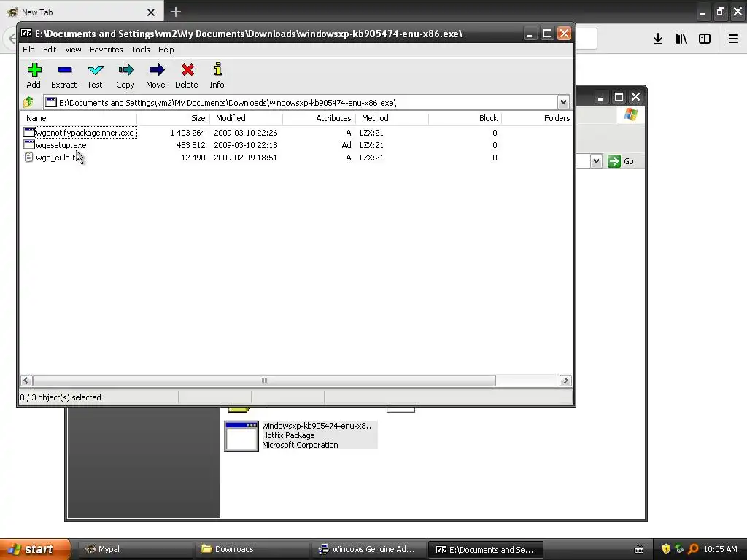Viewport: 747px width, 560px height.
Task: Open the Start menu
Action: pos(35,549)
